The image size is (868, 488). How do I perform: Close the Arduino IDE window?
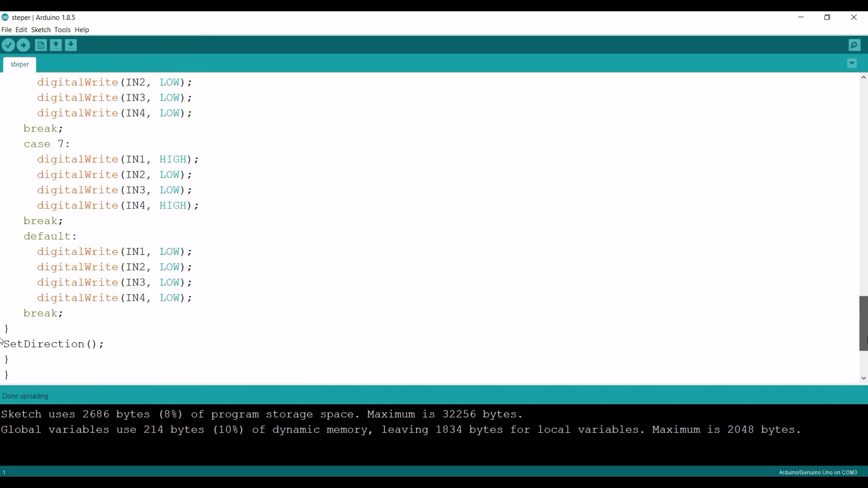(854, 17)
